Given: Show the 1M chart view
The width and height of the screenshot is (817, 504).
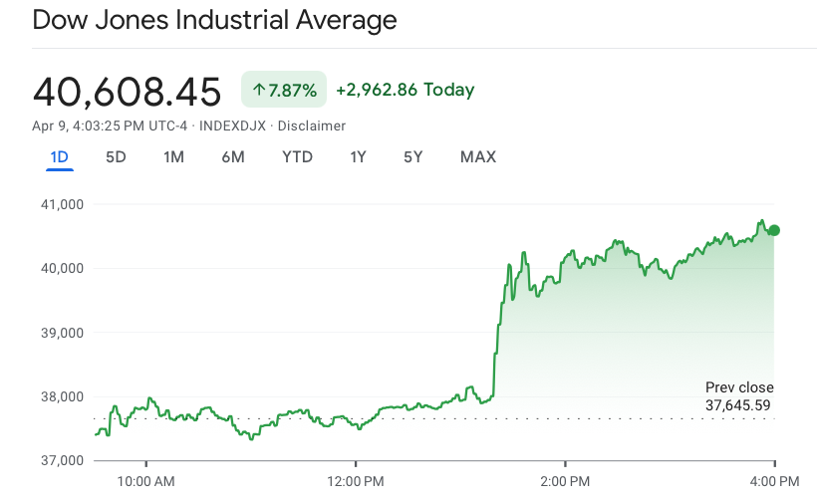Looking at the screenshot, I should click(173, 157).
